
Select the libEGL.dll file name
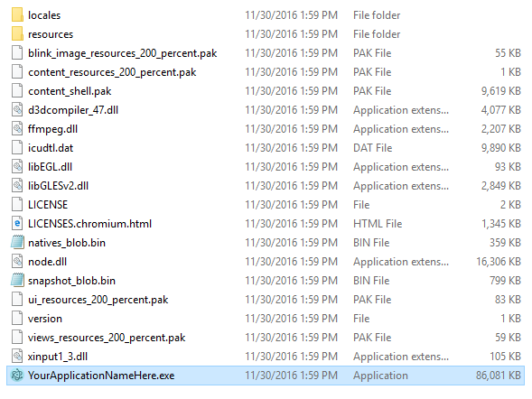pos(50,167)
